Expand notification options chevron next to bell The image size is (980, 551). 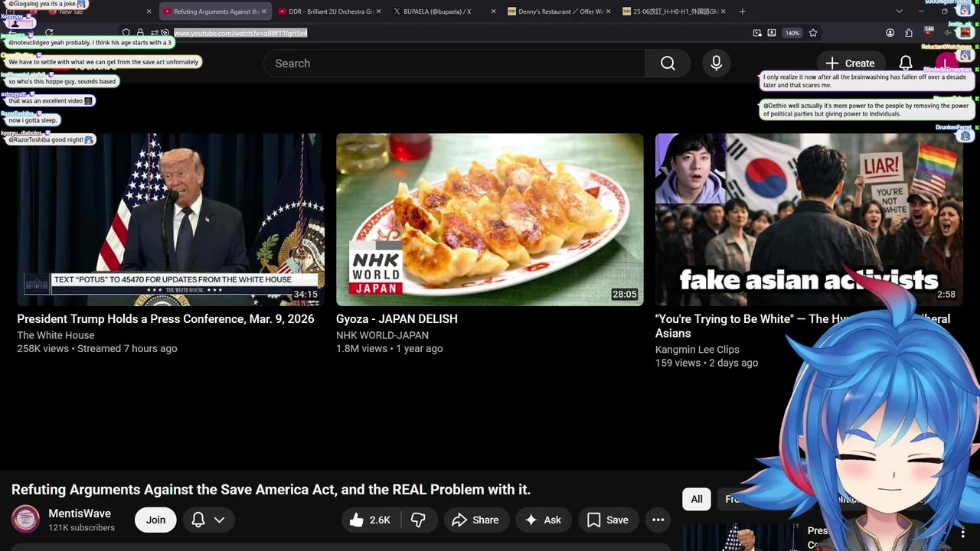pos(219,520)
